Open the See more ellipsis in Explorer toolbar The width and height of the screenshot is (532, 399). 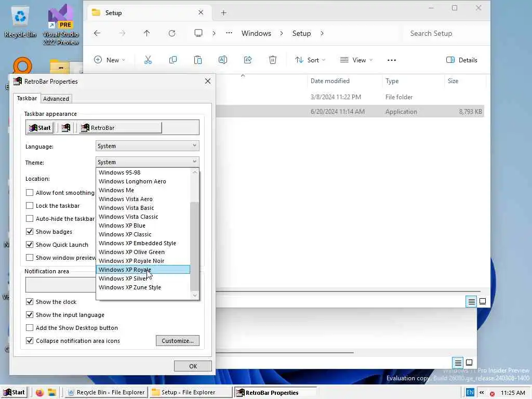click(392, 60)
